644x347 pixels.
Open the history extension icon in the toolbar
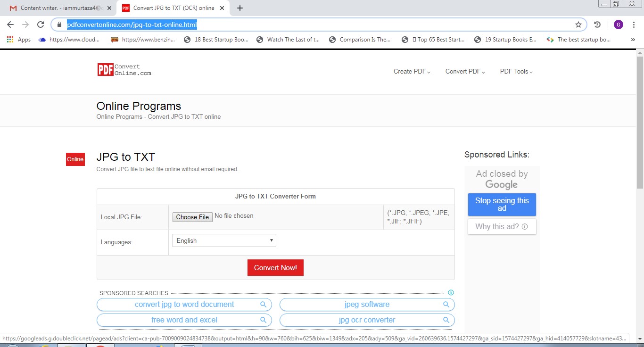pos(597,25)
